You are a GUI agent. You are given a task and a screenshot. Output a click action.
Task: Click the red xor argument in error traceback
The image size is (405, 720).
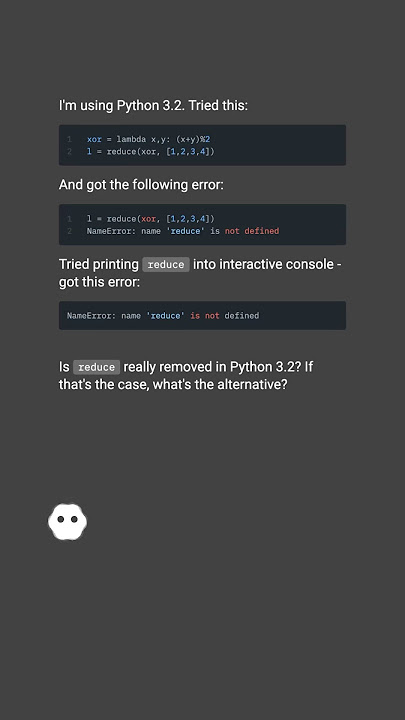click(x=148, y=219)
